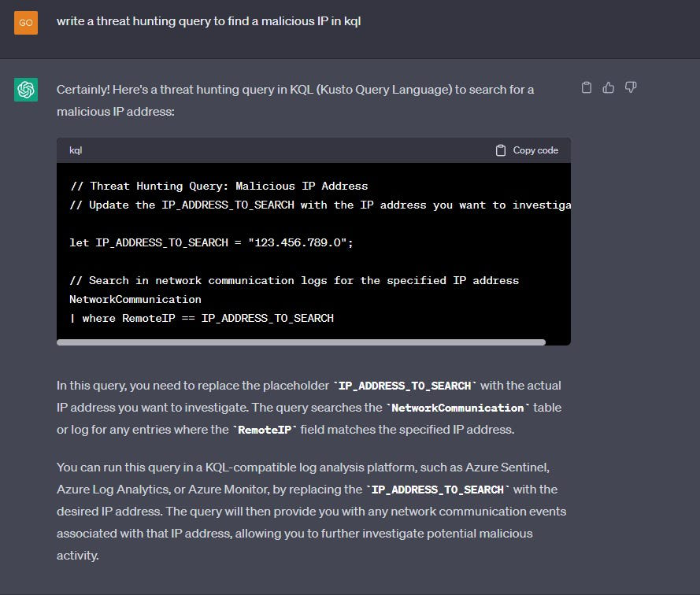The height and width of the screenshot is (595, 700).
Task: Click the Threat Hunting Query comment line
Action: click(x=219, y=186)
